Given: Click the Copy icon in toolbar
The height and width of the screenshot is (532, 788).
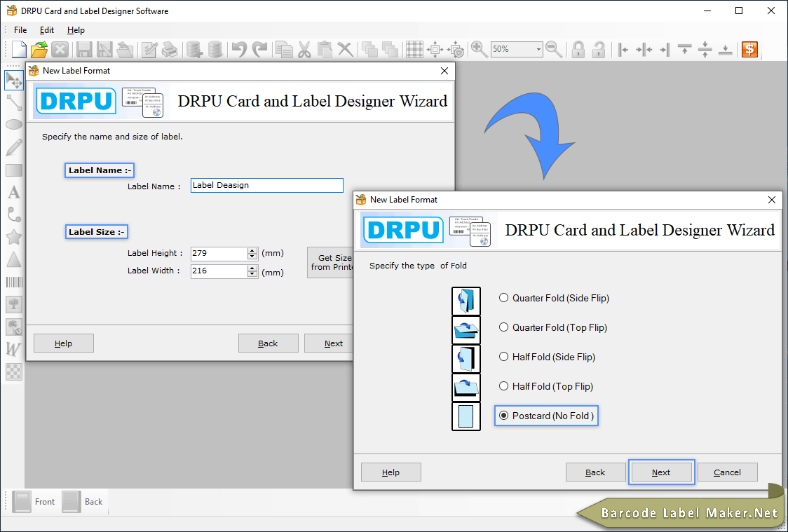Looking at the screenshot, I should [285, 49].
